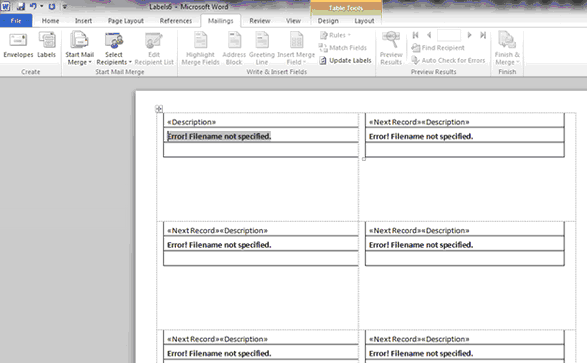Toggle Preview Results

coord(391,49)
